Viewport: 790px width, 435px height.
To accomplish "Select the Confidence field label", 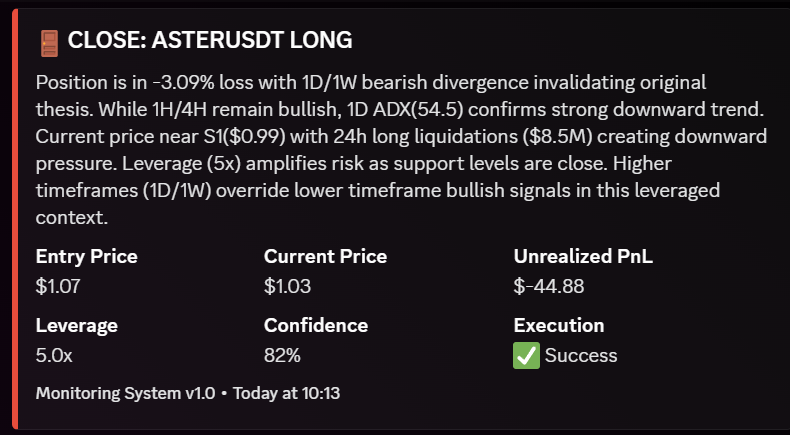I will 316,325.
